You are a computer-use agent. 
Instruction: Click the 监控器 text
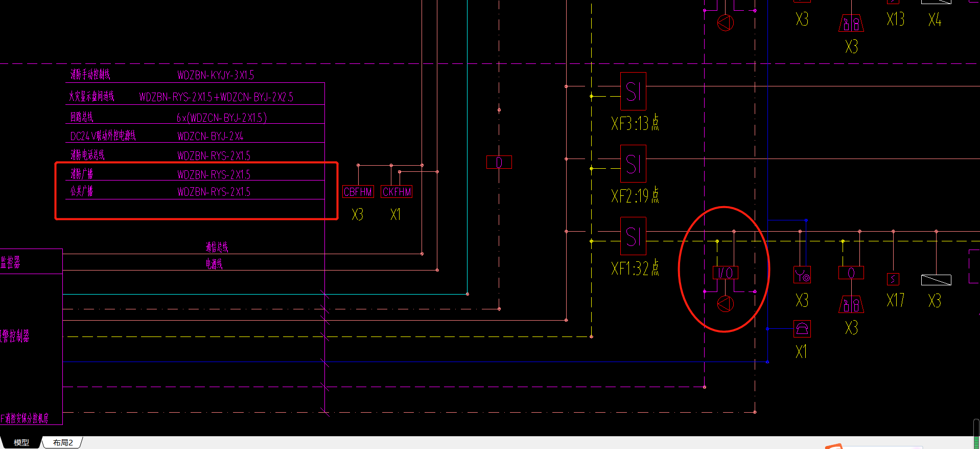pyautogui.click(x=10, y=262)
